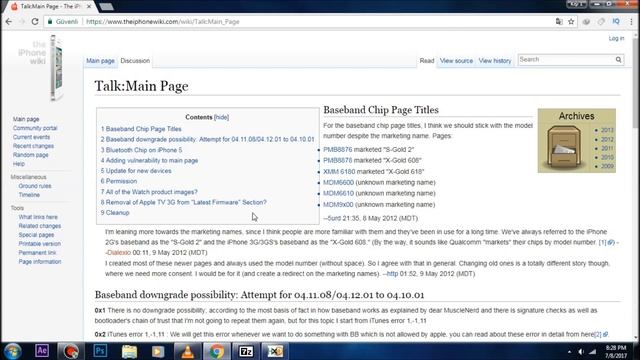Open Random page in the sidebar
Image resolution: width=640 pixels, height=360 pixels.
click(x=30, y=155)
